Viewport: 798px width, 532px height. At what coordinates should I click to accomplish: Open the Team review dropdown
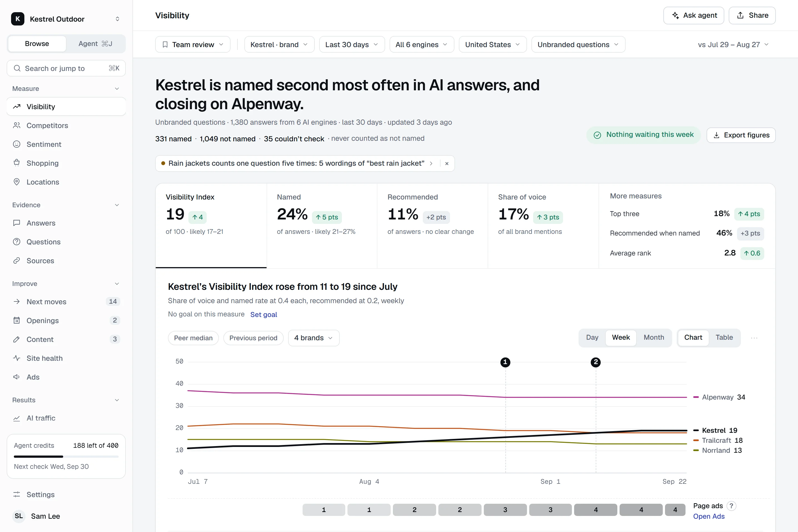pyautogui.click(x=193, y=44)
